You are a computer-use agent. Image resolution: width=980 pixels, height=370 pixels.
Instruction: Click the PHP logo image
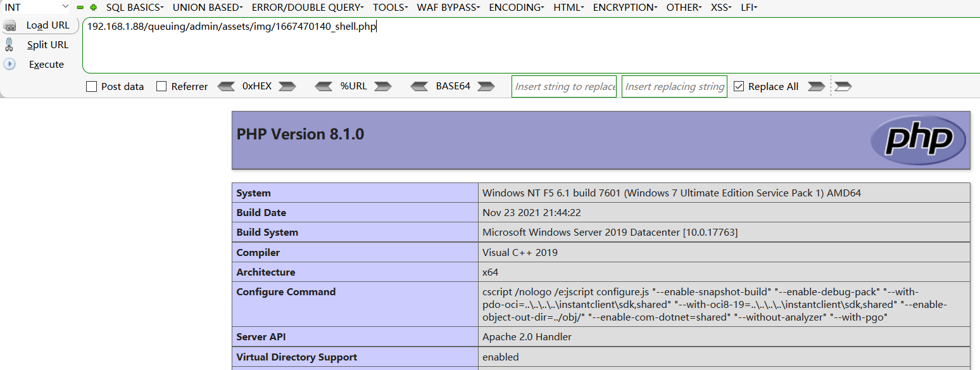(918, 139)
